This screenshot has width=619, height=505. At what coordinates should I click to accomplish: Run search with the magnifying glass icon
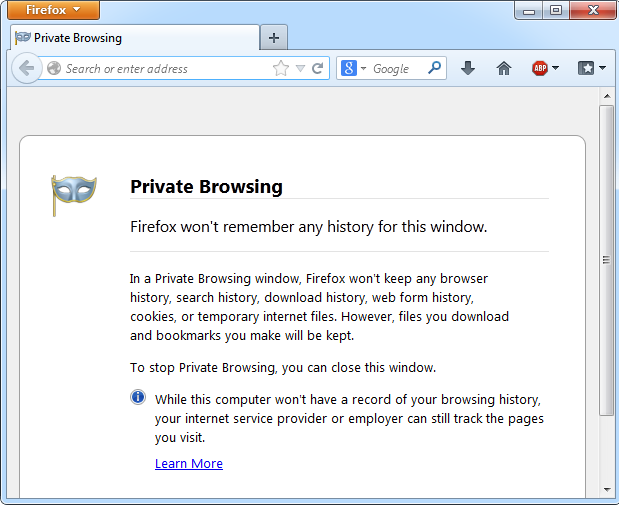pos(435,68)
